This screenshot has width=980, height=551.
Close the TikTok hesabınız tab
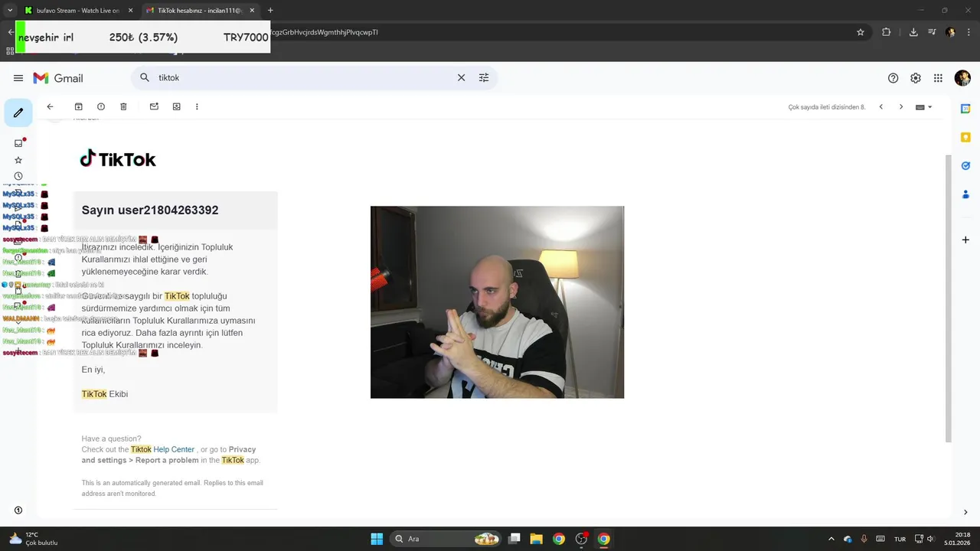coord(252,11)
